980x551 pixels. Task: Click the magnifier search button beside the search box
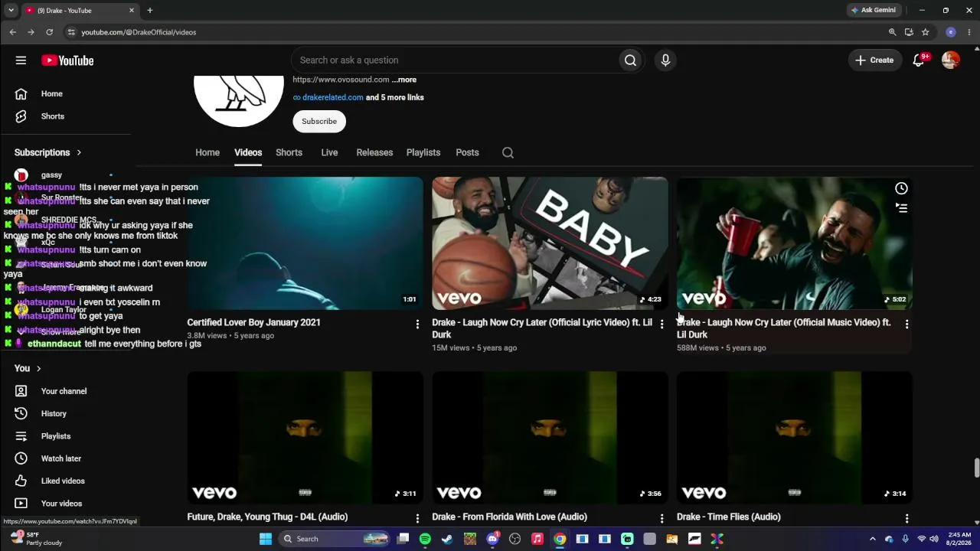[x=630, y=60]
